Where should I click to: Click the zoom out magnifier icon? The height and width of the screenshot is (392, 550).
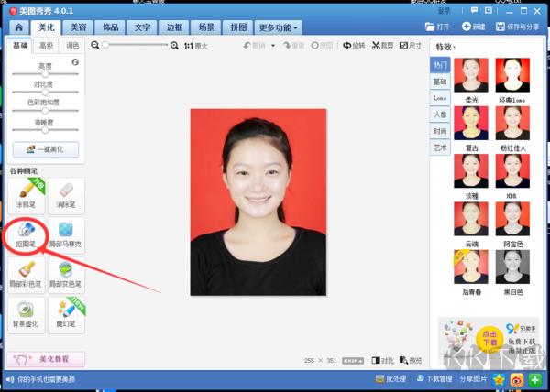point(94,45)
